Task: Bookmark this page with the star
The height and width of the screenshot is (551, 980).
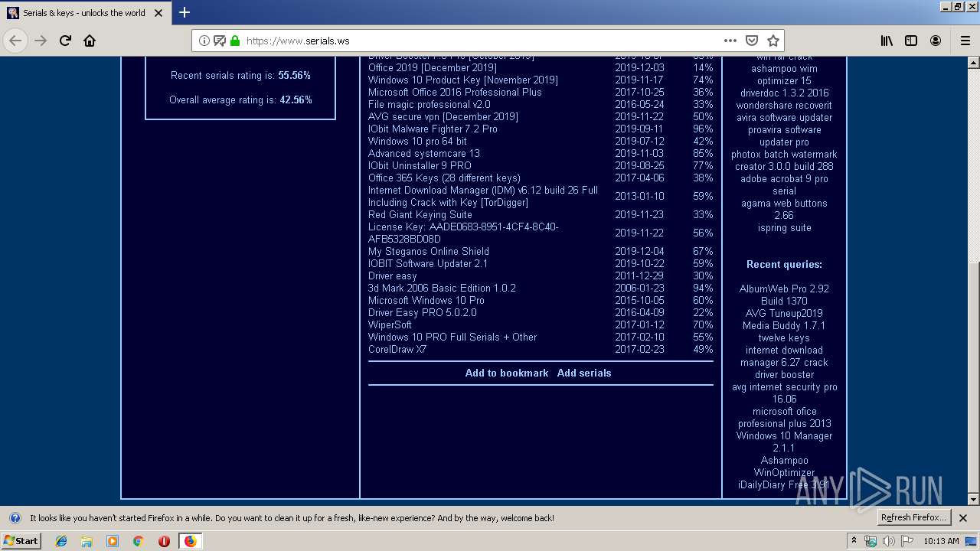Action: click(773, 41)
